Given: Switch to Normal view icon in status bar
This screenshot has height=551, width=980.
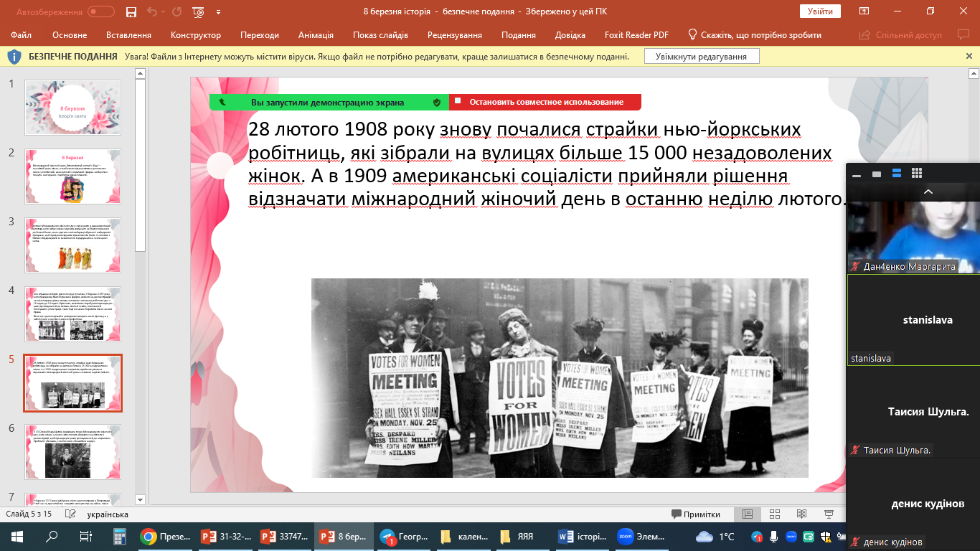Looking at the screenshot, I should pyautogui.click(x=748, y=514).
